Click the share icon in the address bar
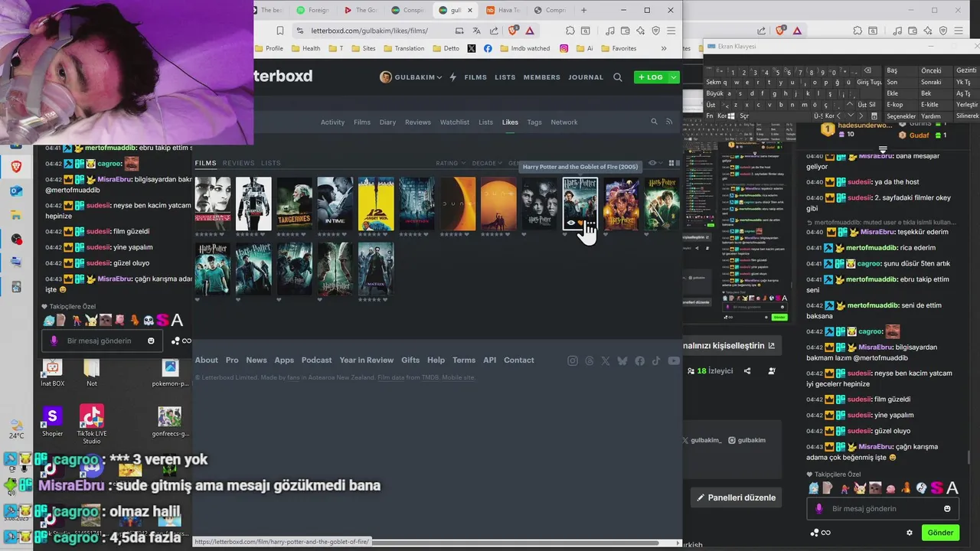The image size is (980, 551). (x=494, y=31)
